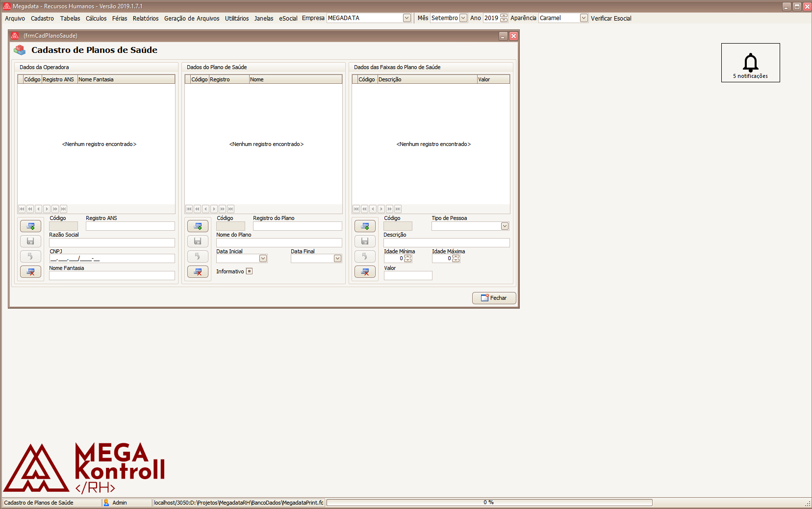Screen dimensions: 812x509
Task: Click the Razão Social input field
Action: 112,242
